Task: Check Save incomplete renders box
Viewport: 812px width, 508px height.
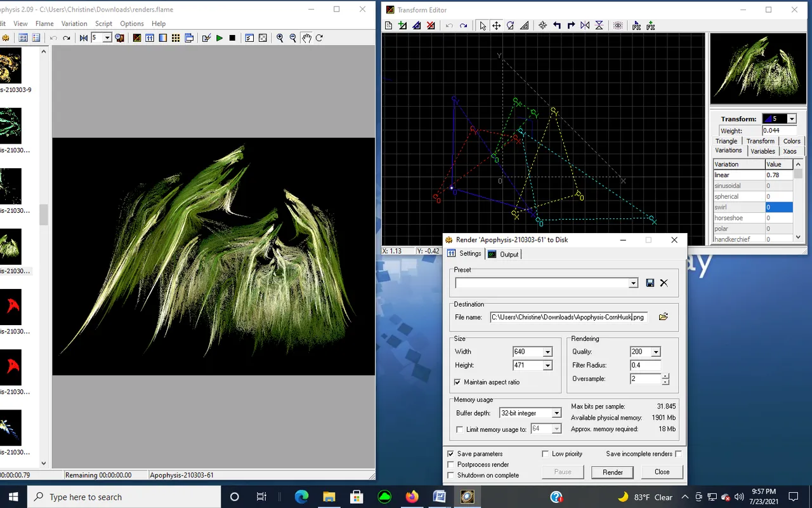Action: pos(679,454)
